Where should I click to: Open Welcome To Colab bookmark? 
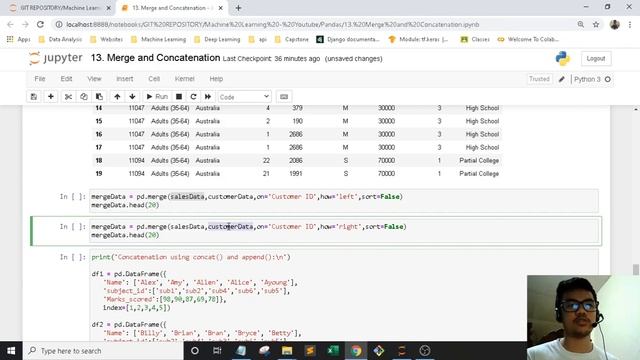528,39
